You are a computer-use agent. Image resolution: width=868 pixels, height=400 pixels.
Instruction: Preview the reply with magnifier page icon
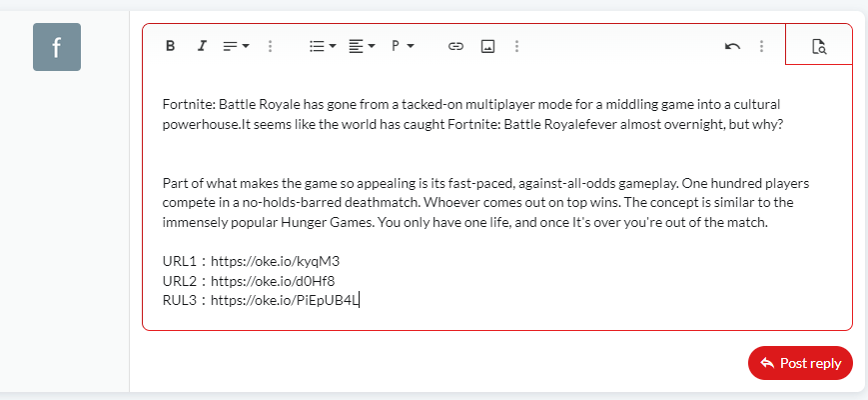[819, 46]
